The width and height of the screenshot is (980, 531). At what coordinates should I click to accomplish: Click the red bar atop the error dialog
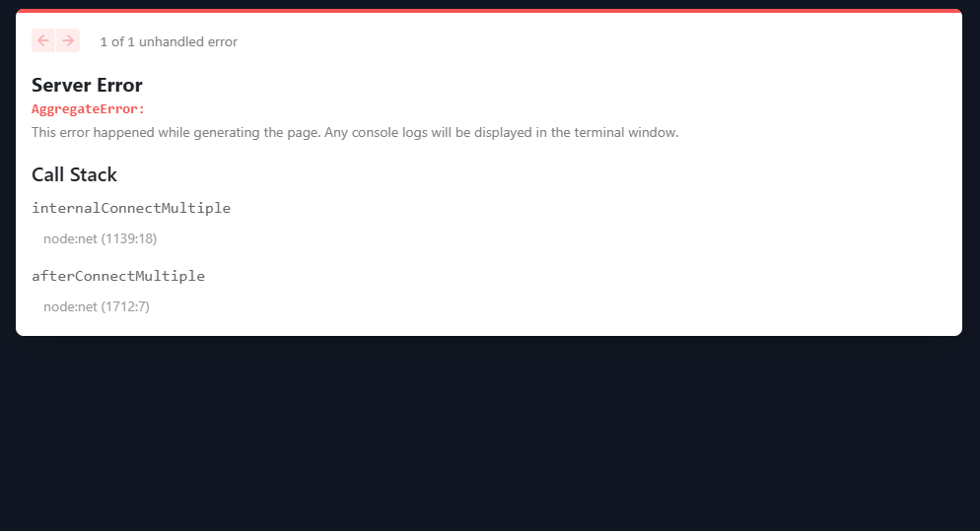[489, 11]
